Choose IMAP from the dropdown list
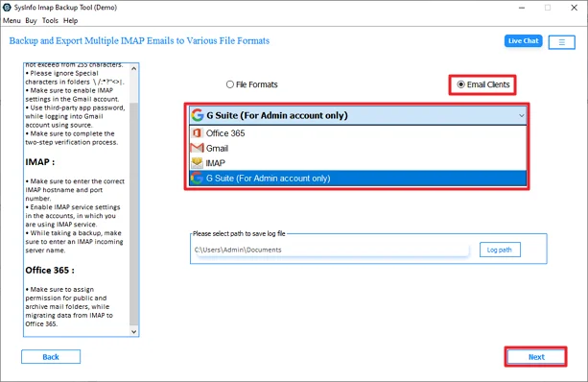The height and width of the screenshot is (382, 588). click(358, 163)
